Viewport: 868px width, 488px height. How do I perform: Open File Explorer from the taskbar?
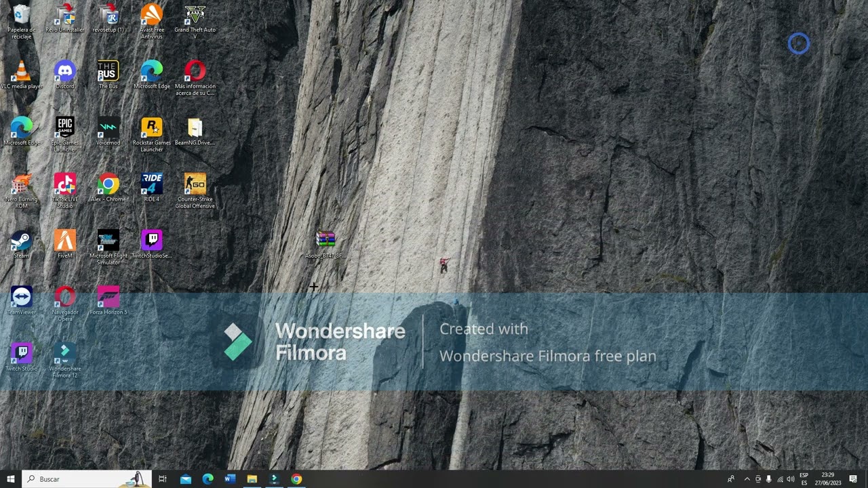tap(252, 479)
